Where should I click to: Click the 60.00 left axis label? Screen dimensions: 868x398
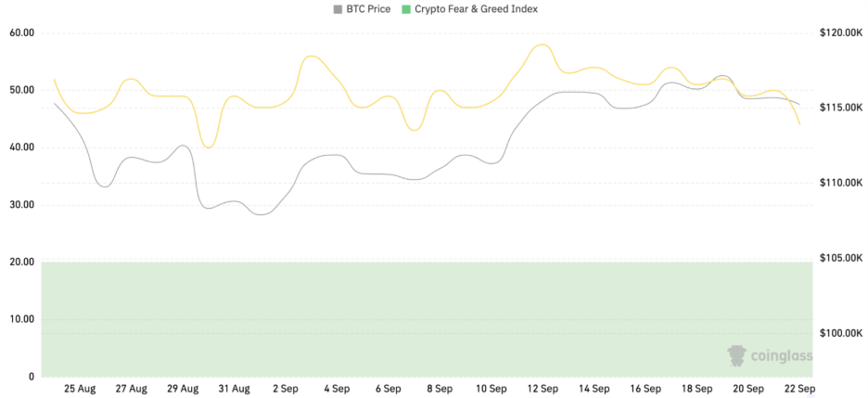click(20, 32)
